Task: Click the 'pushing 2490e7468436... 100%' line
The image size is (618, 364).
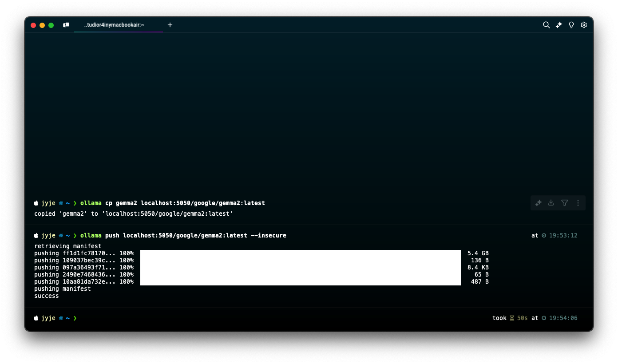Action: click(x=84, y=275)
